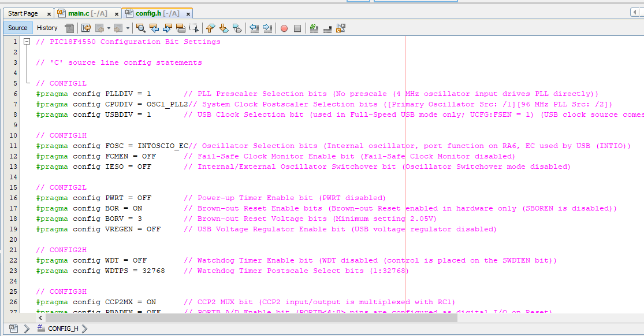The width and height of the screenshot is (644, 336).
Task: Toggle Highlight Search results
Action: click(180, 28)
